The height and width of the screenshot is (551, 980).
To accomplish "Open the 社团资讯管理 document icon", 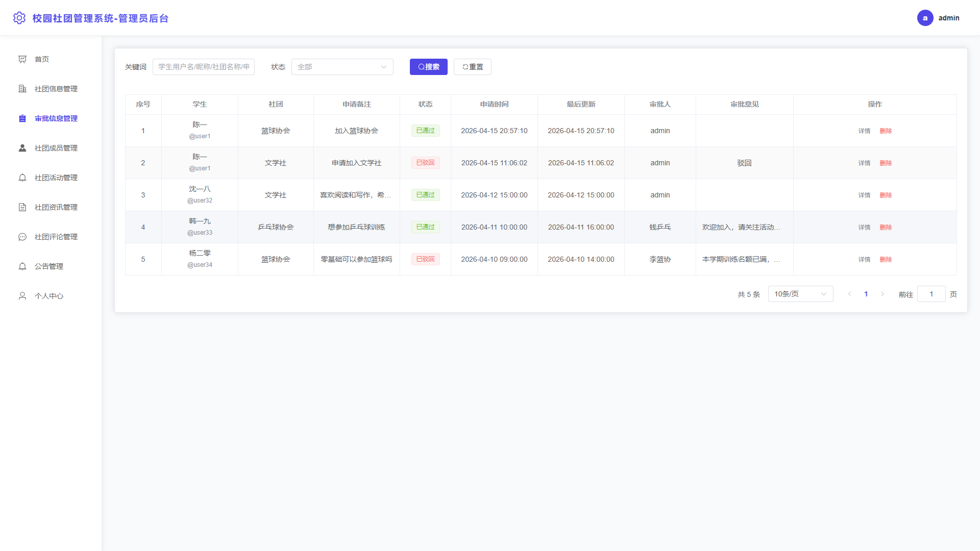I will coord(22,207).
